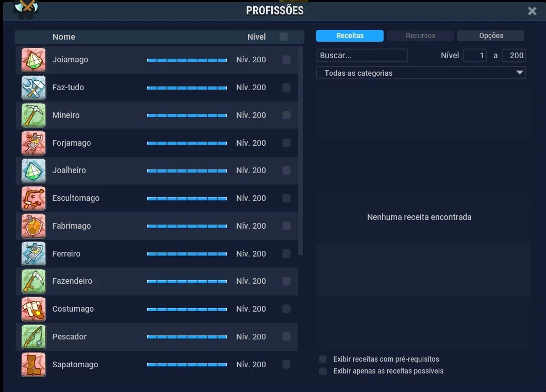The image size is (546, 392).
Task: Switch to the Recursos tab
Action: [420, 36]
